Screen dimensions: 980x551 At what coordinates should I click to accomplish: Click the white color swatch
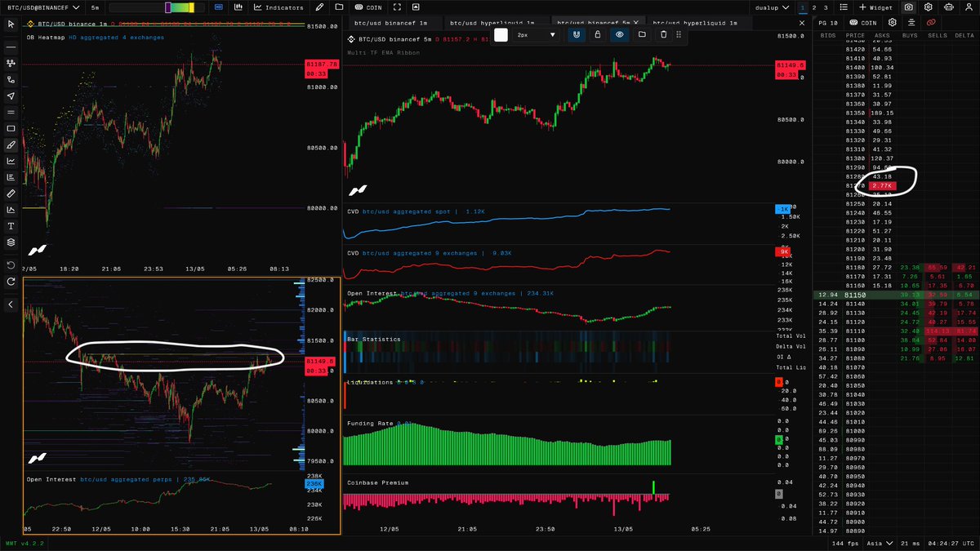(x=501, y=35)
